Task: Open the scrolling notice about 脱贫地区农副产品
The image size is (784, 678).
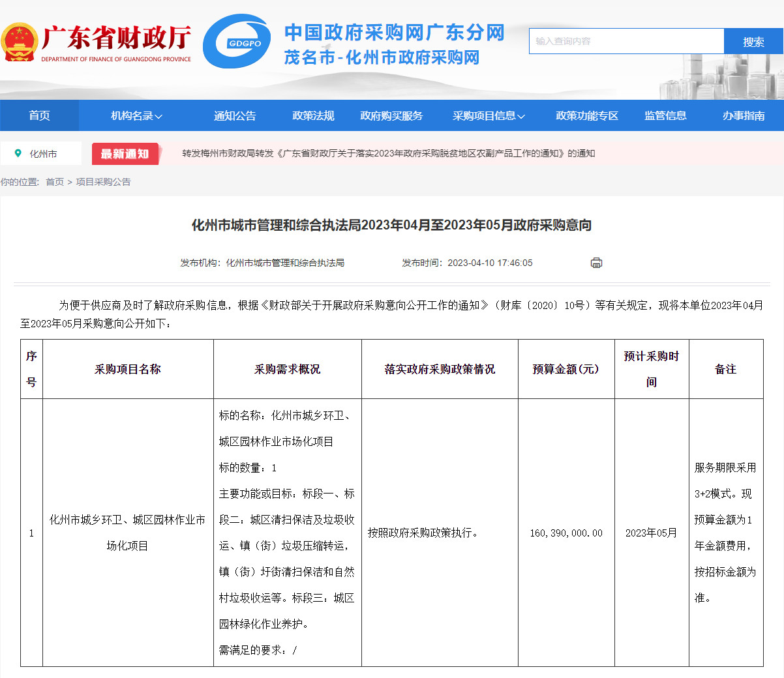Action: [388, 154]
